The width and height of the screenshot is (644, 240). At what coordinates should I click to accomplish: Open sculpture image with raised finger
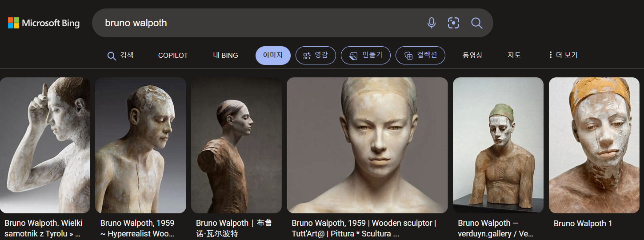pyautogui.click(x=45, y=145)
